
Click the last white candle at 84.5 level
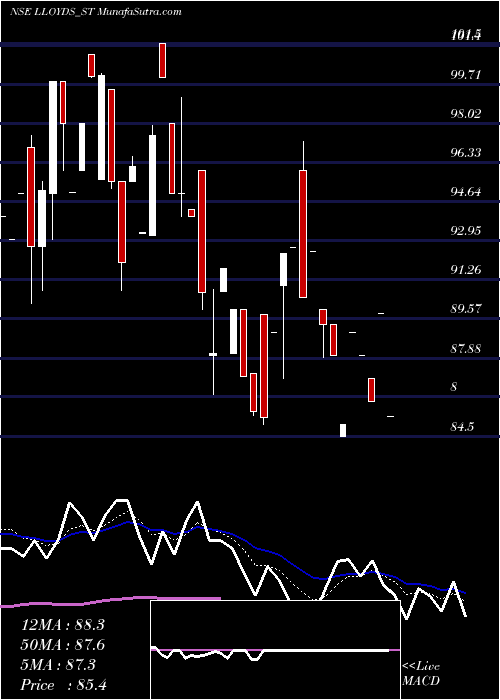tap(343, 430)
